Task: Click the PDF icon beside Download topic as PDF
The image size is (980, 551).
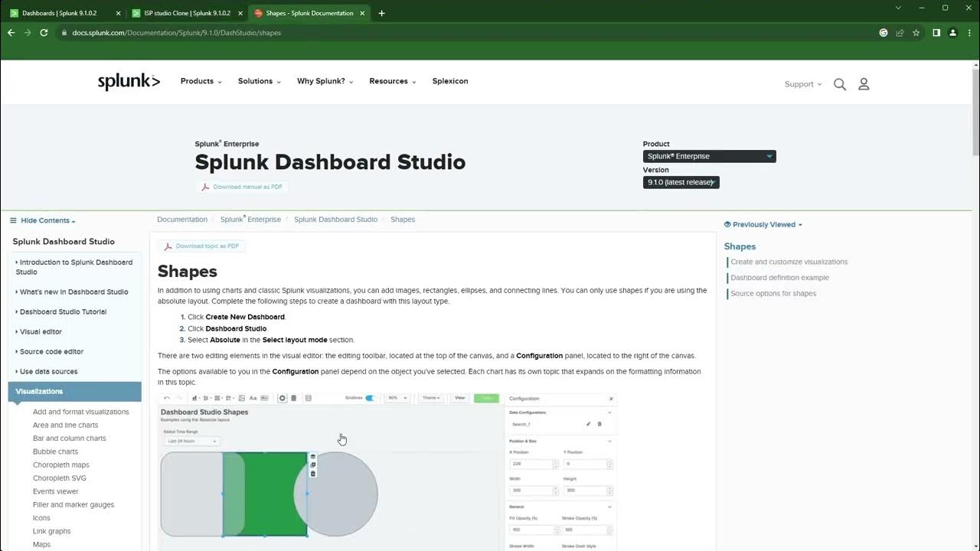Action: pyautogui.click(x=168, y=246)
